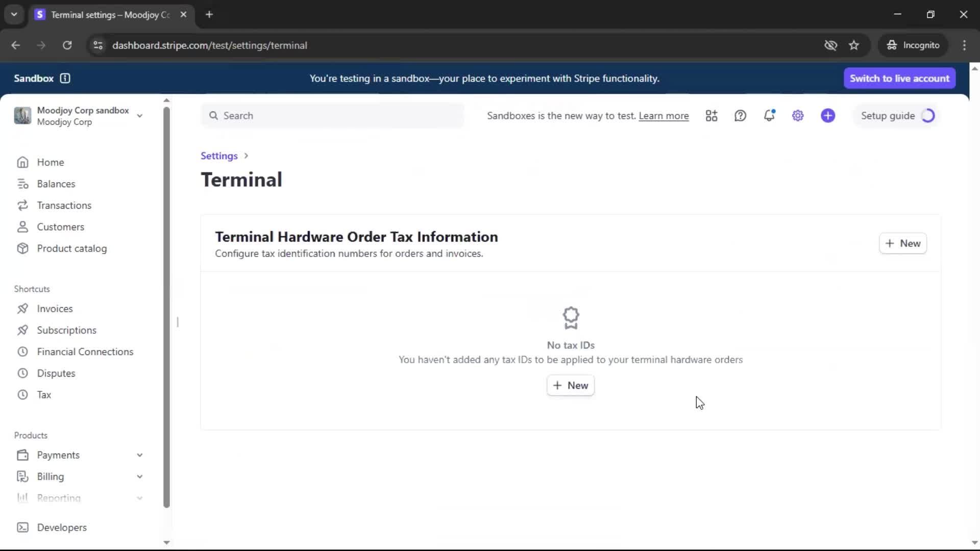Open the notifications bell
The width and height of the screenshot is (980, 551).
click(769, 116)
